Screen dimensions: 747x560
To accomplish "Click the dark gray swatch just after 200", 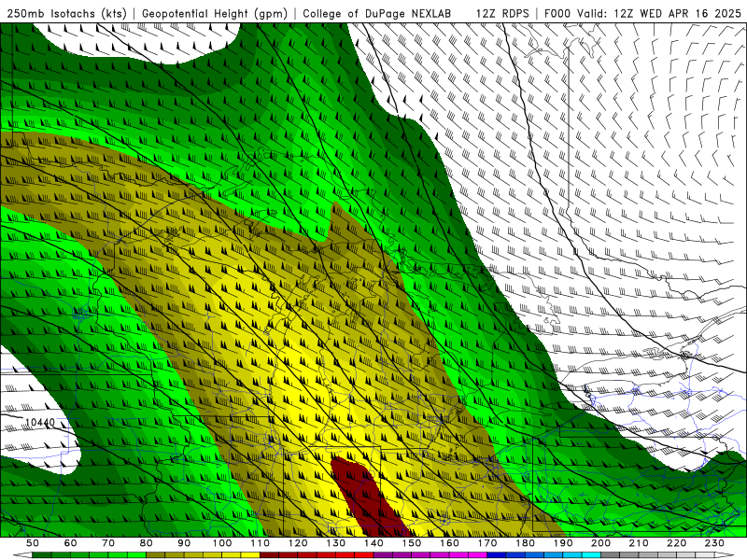I will point(611,554).
